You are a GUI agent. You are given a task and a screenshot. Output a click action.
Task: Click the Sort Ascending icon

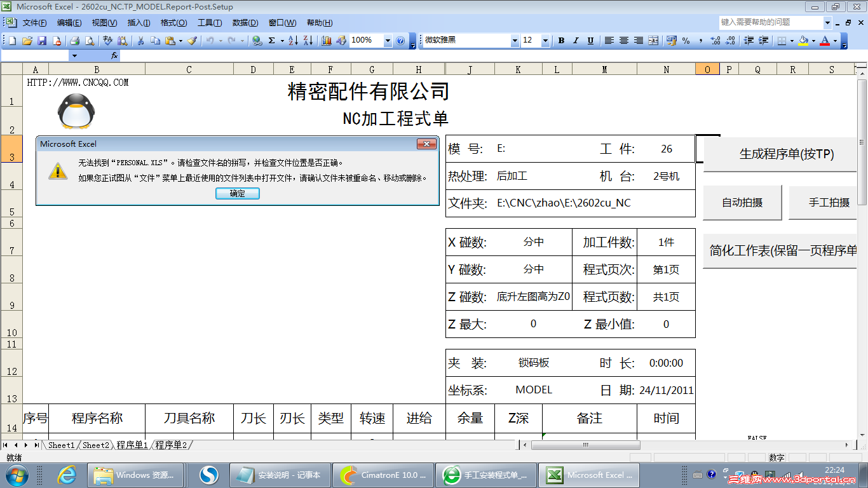pos(292,41)
